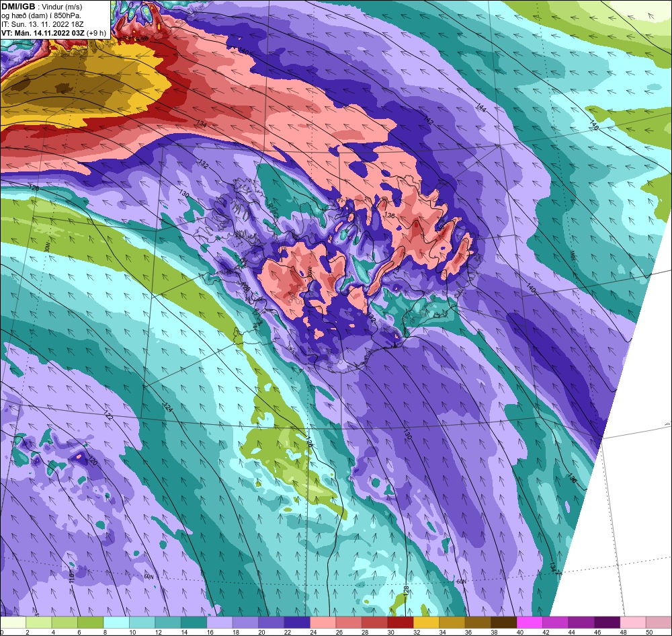
Task: Click the dark gold 34–36 legend swatch
Action: coord(452,623)
